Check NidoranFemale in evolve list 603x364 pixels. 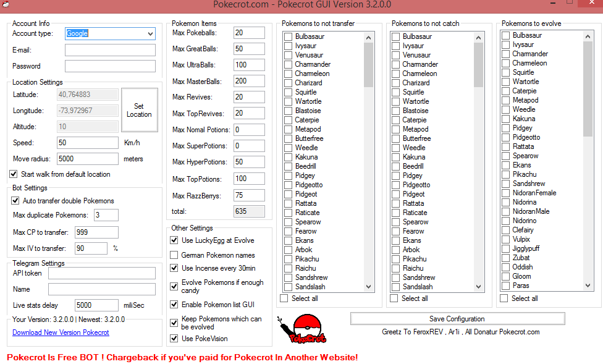tap(506, 193)
